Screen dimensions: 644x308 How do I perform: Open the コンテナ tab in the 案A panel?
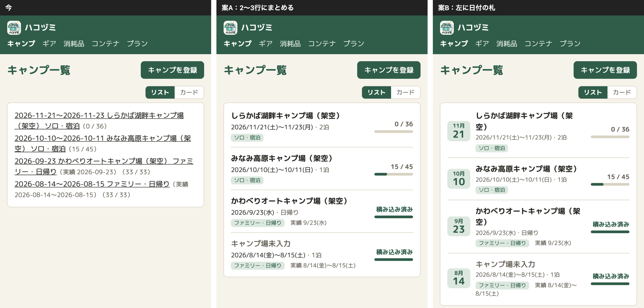[322, 44]
